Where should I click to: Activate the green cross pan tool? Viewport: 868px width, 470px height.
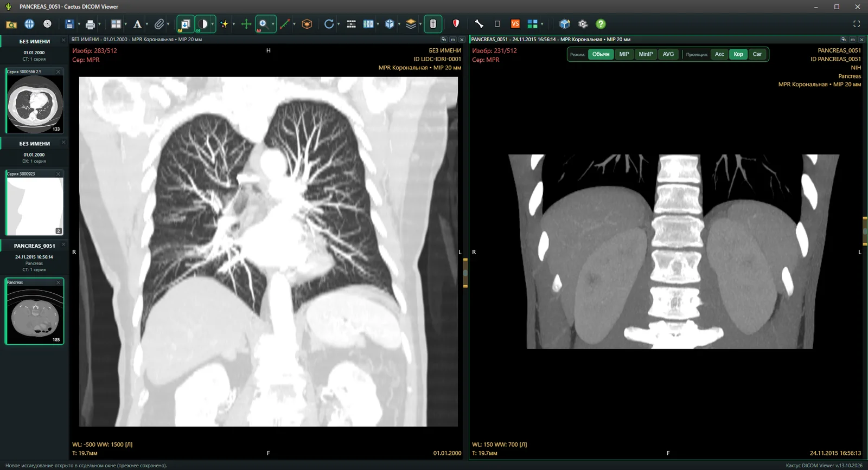pos(246,24)
